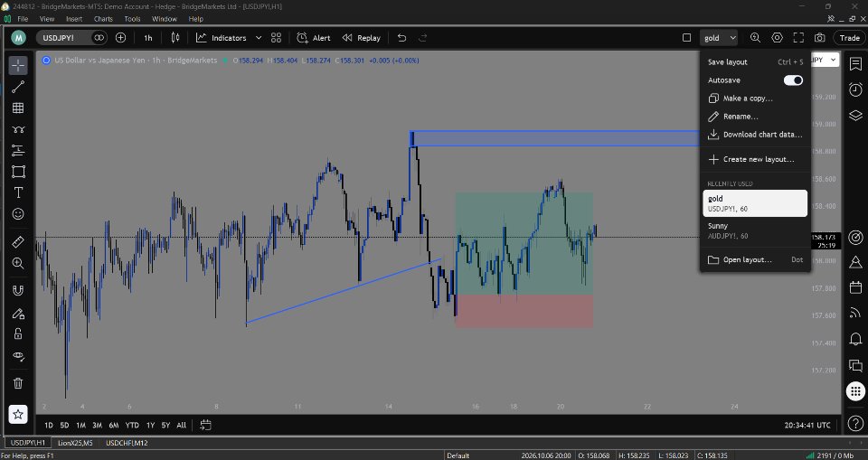Open chart settings hexagon icon
Screen dimensions: 868x460
778,38
